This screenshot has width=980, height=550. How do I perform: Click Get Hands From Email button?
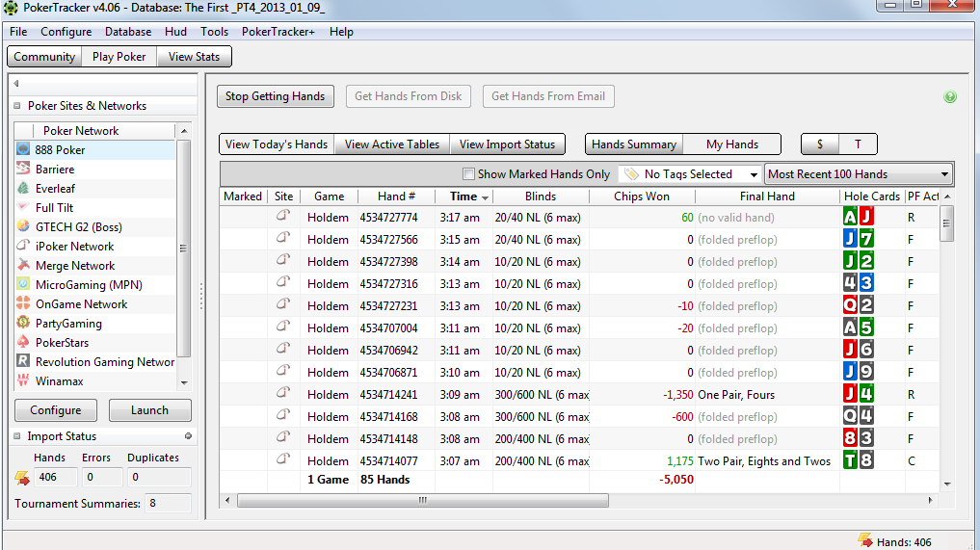coord(548,96)
